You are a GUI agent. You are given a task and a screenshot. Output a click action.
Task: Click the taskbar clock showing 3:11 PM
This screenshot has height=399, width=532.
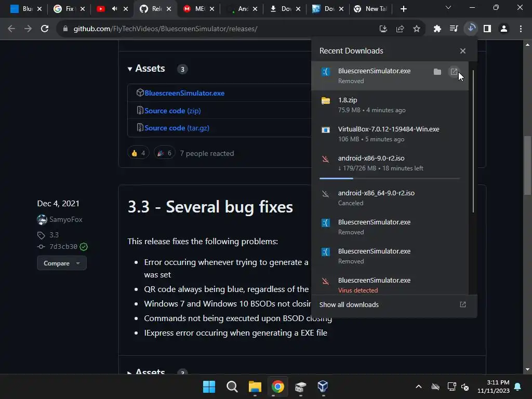[x=494, y=387]
